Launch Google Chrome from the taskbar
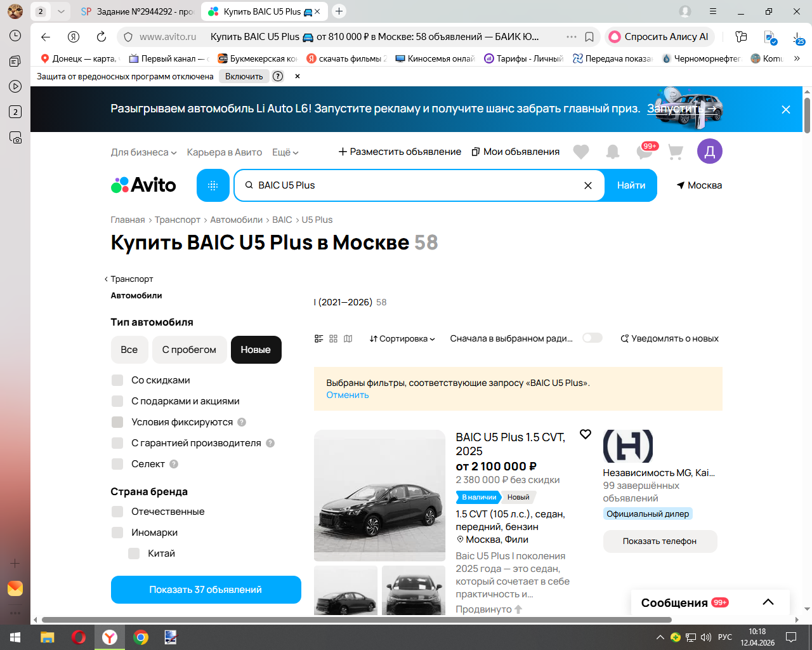Image resolution: width=812 pixels, height=650 pixels. tap(141, 637)
